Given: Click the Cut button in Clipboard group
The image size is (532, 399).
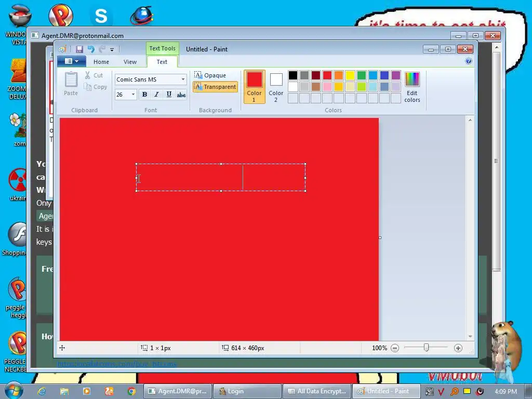Looking at the screenshot, I should pos(94,75).
